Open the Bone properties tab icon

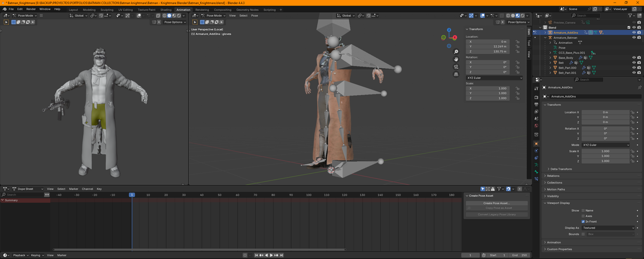[x=536, y=172]
